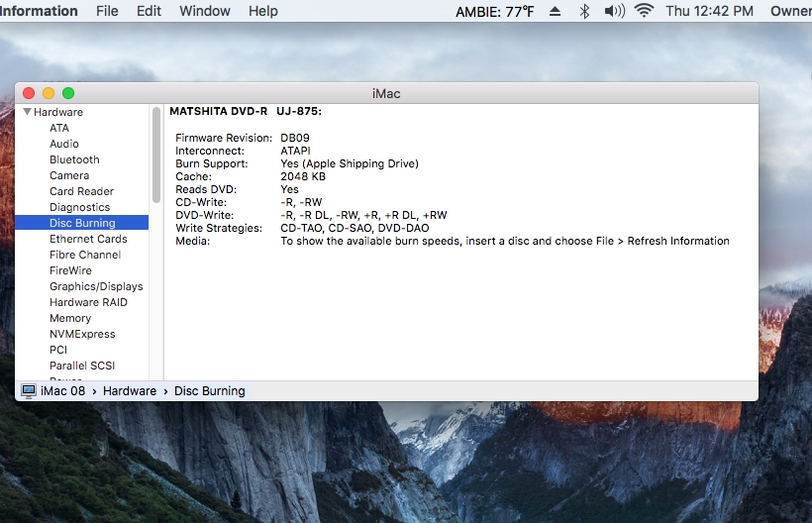Click the iMac computer icon in path bar
812x523 pixels.
(x=29, y=391)
